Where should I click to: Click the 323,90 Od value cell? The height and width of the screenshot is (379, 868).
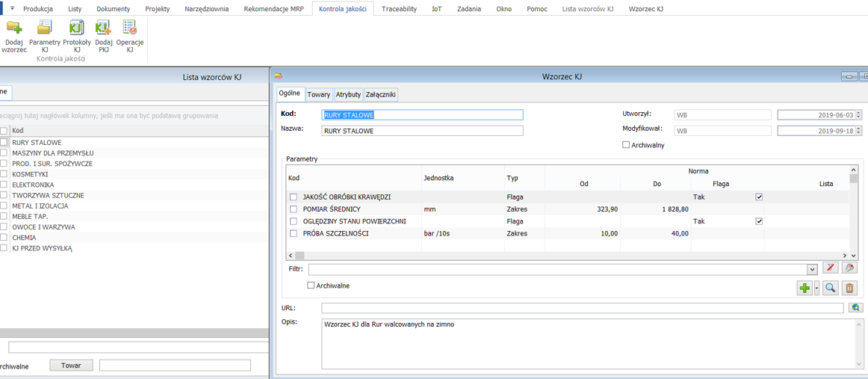[x=583, y=209]
